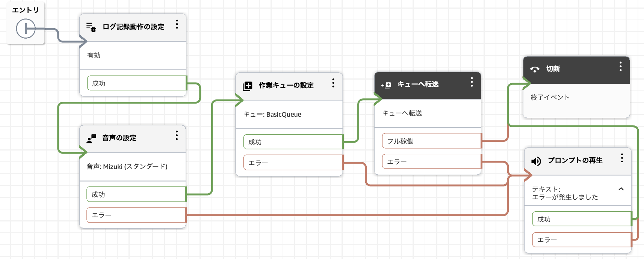Click the キューへ転送 transfer icon

coord(386,85)
